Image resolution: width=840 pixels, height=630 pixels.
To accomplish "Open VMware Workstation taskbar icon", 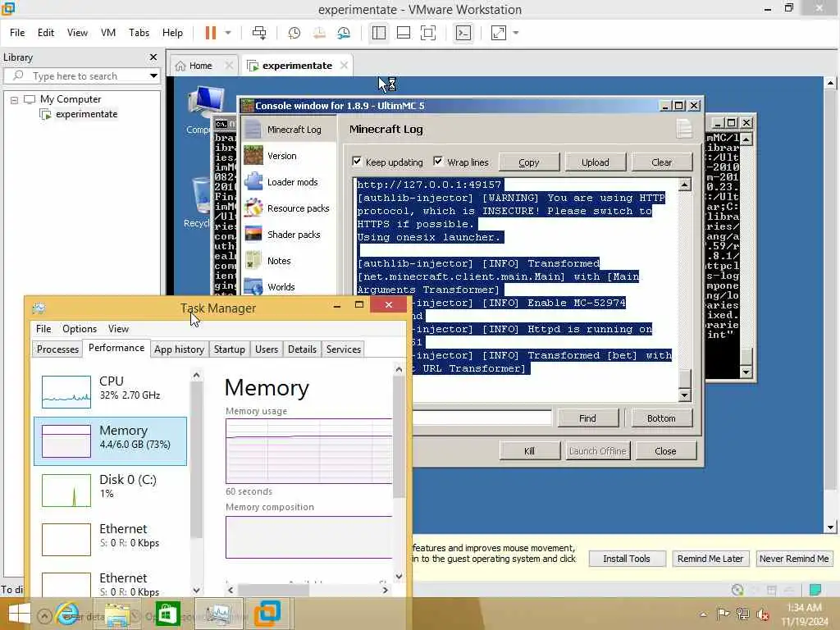I will (267, 614).
